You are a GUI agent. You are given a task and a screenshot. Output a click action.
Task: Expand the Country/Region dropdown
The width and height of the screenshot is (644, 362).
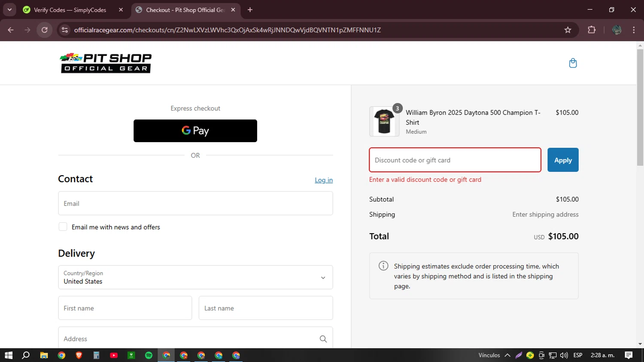pyautogui.click(x=195, y=277)
